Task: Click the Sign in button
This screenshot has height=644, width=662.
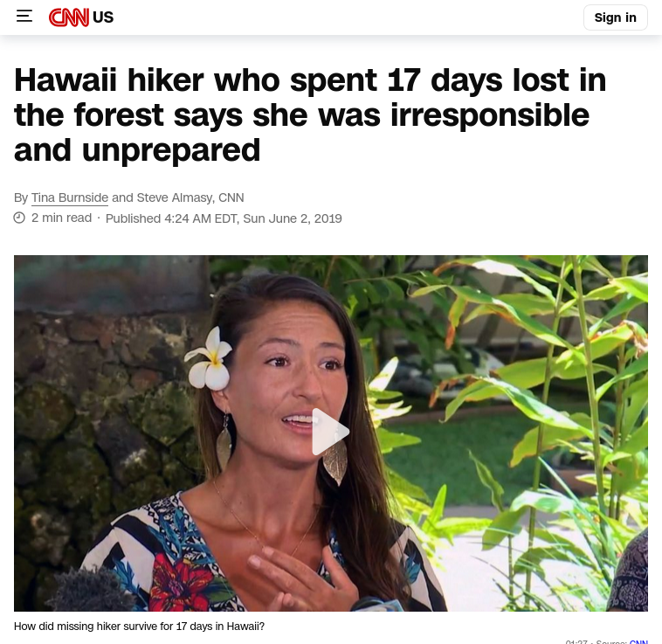Action: pos(615,17)
